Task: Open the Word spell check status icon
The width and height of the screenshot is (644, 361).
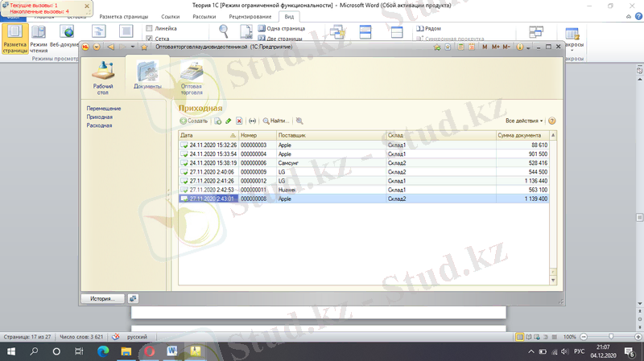Action: [116, 337]
